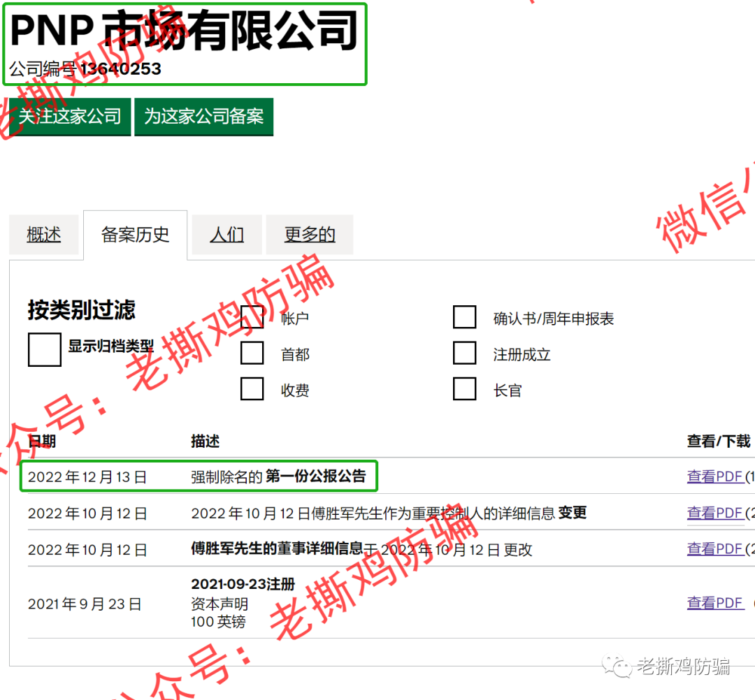Toggle the 显示归档类型 checkbox
The image size is (755, 700).
(44, 350)
